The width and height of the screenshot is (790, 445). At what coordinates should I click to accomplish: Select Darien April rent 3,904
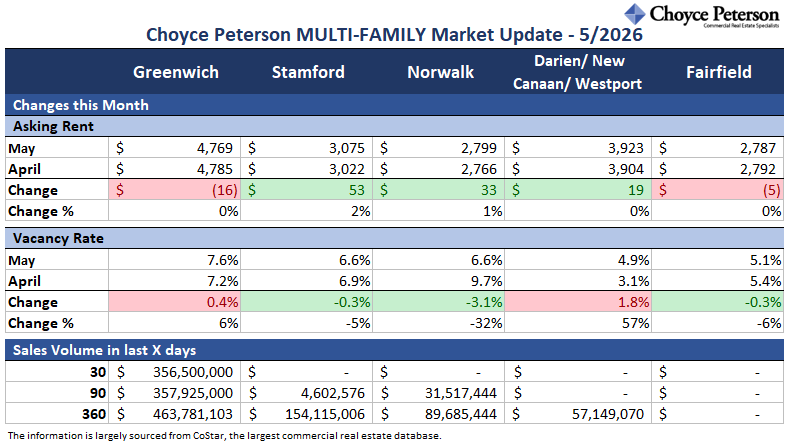coord(578,169)
